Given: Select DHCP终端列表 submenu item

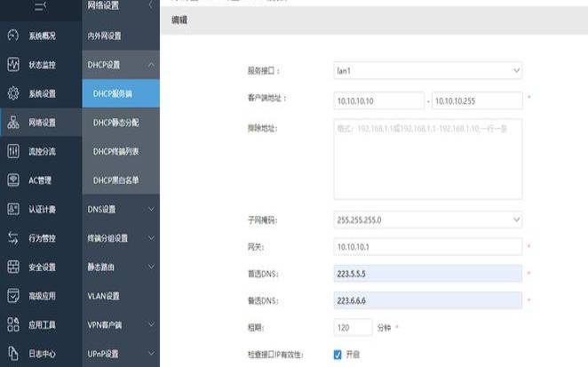Looking at the screenshot, I should [121, 151].
